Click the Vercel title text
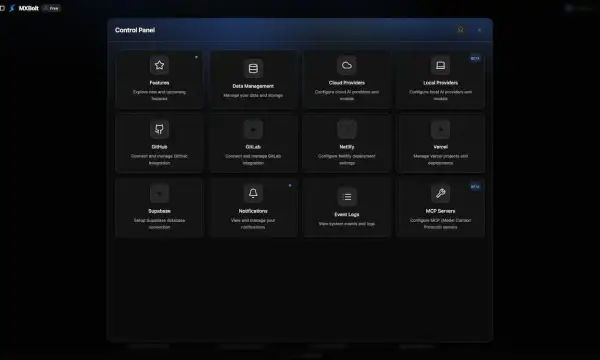Screen dimensions: 600x360 (440, 147)
